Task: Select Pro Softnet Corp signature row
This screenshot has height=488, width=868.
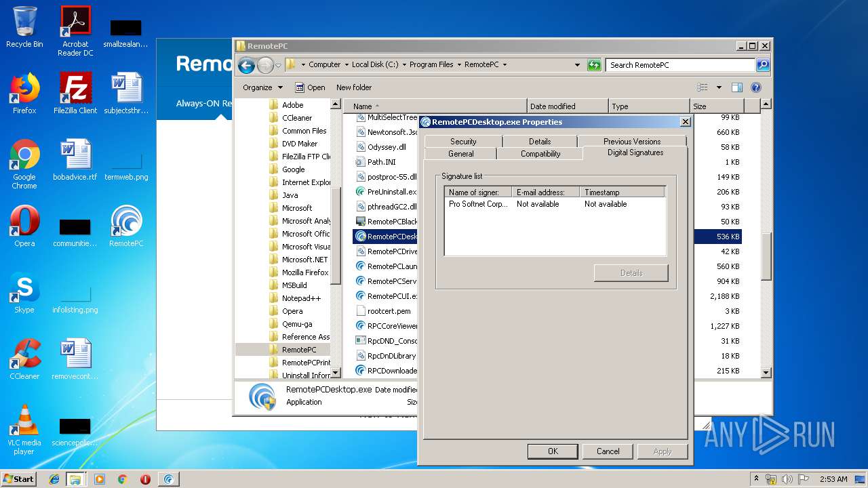Action: [555, 204]
